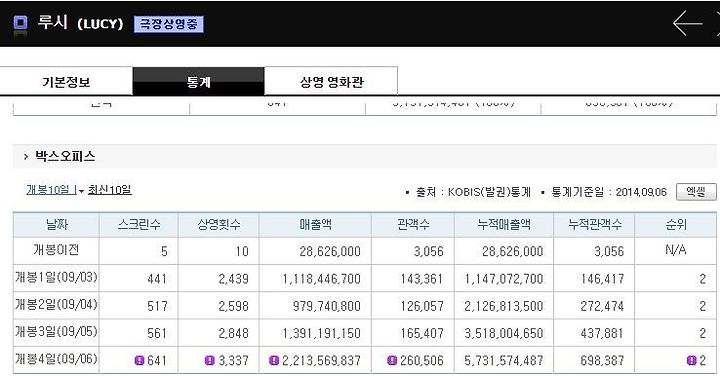Click the 1,147,072,700 cumulative sales cell
This screenshot has height=376, width=720.
504,279
